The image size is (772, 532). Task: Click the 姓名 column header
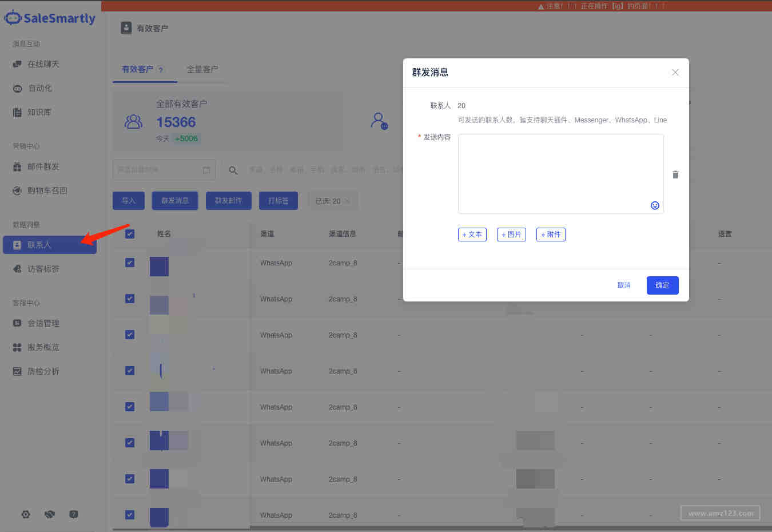pyautogui.click(x=164, y=234)
